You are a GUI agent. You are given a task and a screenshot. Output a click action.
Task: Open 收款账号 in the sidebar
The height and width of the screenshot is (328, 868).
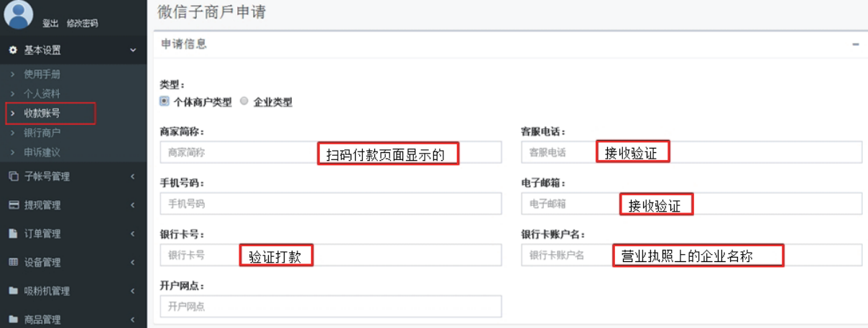[x=42, y=113]
